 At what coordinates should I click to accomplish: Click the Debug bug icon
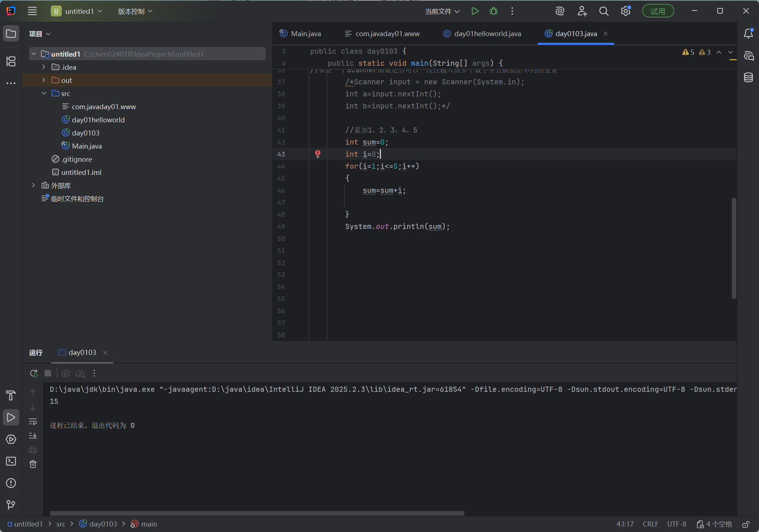click(493, 11)
